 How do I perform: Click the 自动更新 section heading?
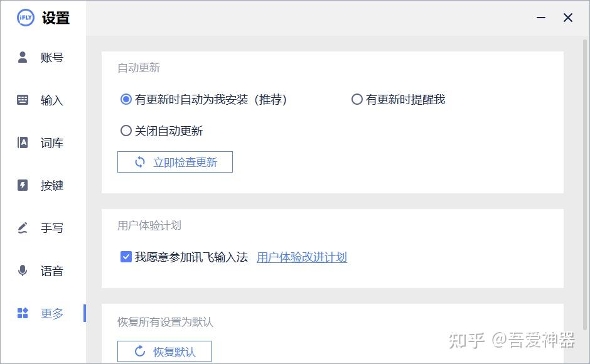(139, 68)
